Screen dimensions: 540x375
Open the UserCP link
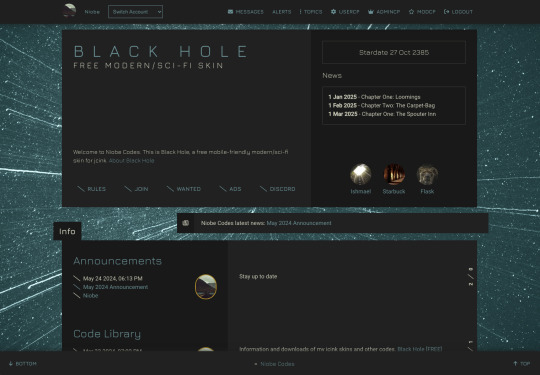point(349,12)
